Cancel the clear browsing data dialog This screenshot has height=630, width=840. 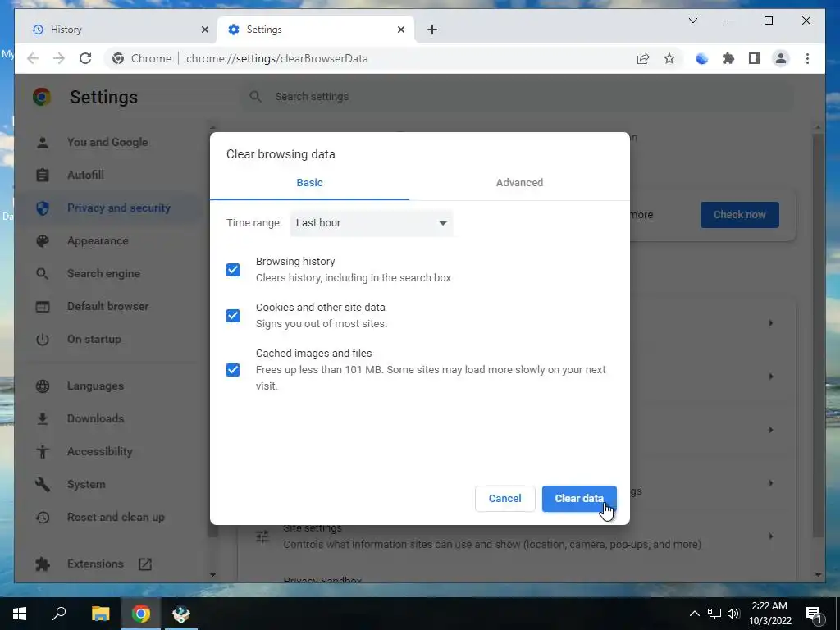pyautogui.click(x=504, y=499)
